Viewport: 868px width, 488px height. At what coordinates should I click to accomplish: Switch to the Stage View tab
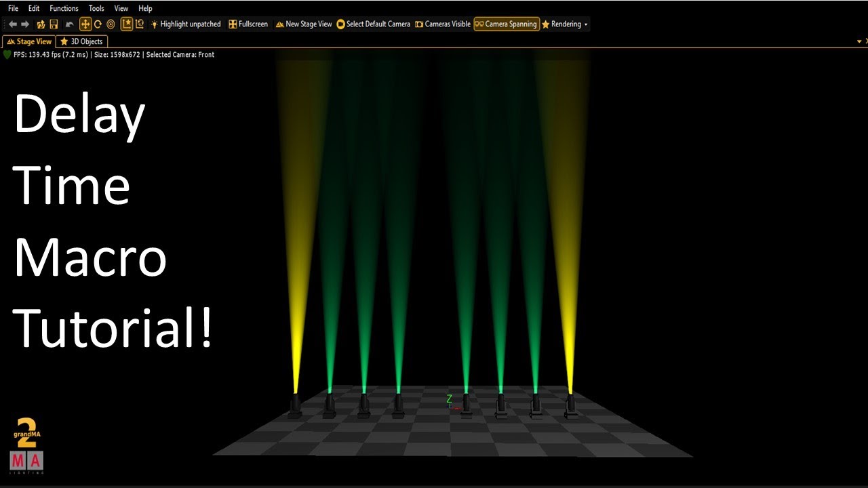[28, 41]
